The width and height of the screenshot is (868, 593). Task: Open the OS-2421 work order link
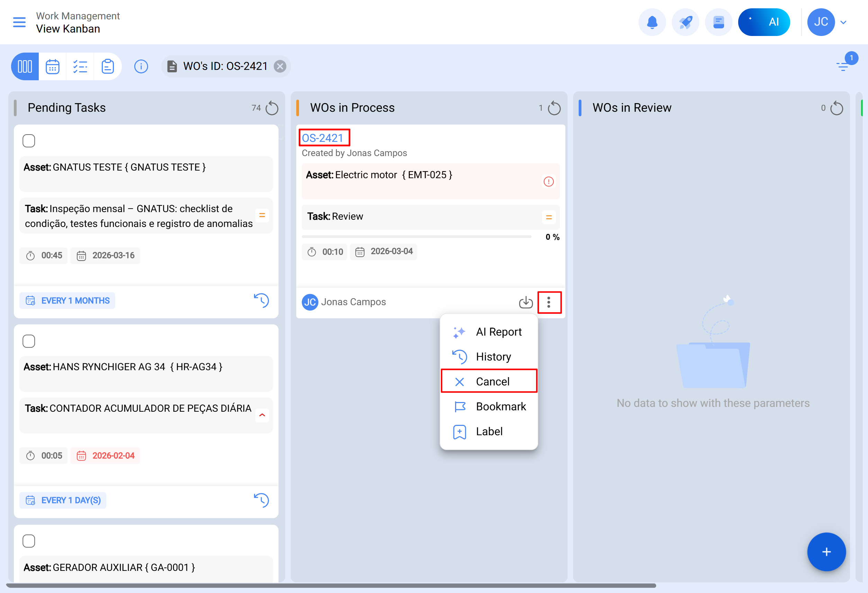(x=322, y=138)
